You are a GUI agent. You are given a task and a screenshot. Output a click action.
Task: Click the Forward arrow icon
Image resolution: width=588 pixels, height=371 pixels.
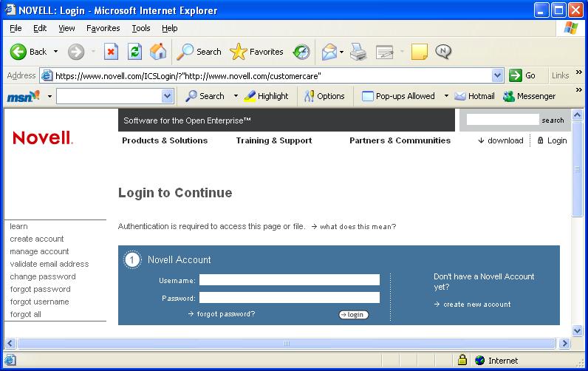tap(76, 52)
